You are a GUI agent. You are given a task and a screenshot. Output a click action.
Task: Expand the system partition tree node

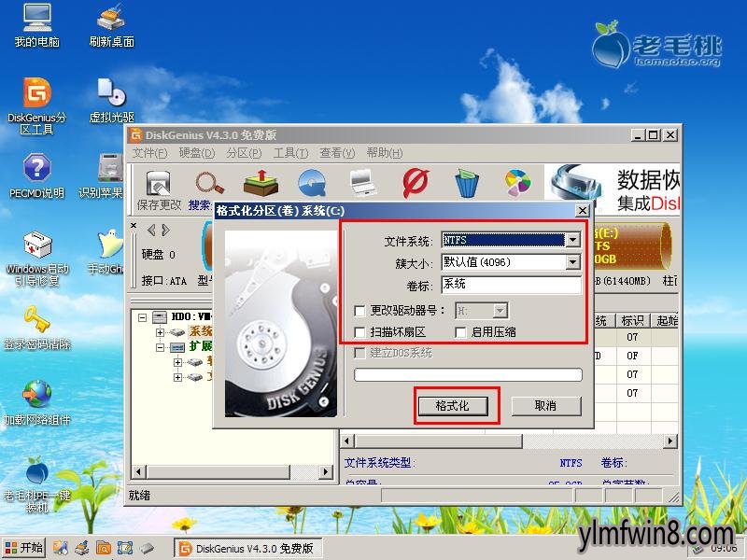(x=160, y=332)
